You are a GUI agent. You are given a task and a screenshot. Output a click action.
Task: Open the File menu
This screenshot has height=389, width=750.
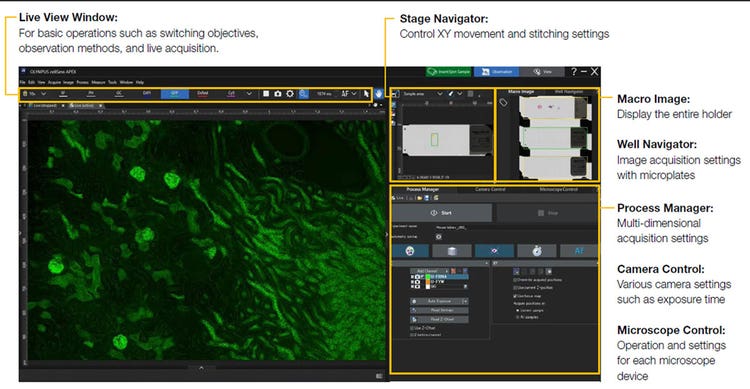point(22,82)
